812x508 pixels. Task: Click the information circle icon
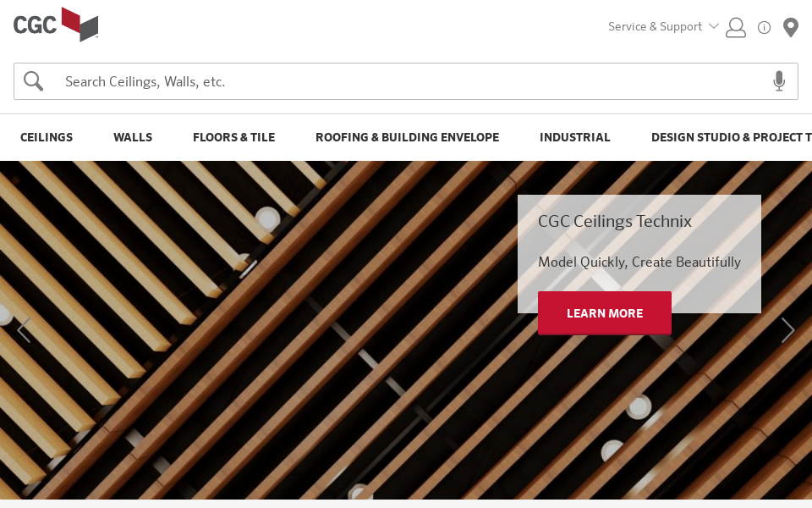coord(764,27)
